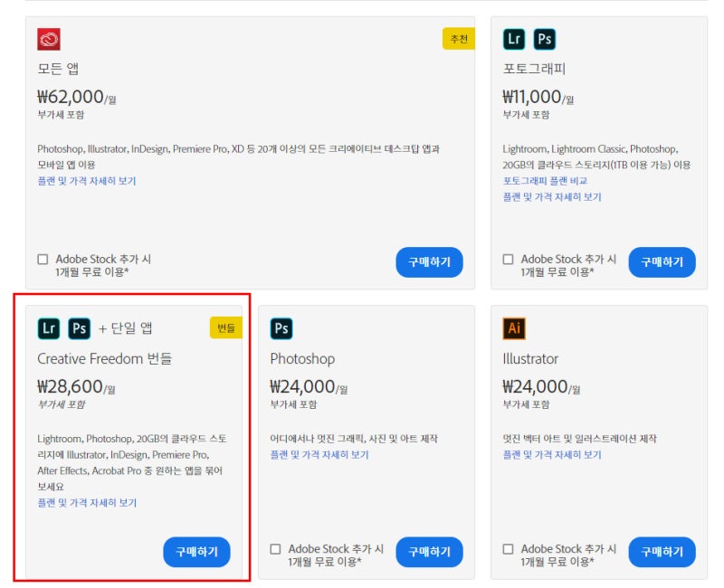724x588 pixels.
Task: Click the Ai icon on Illustrator card
Action: [x=514, y=328]
